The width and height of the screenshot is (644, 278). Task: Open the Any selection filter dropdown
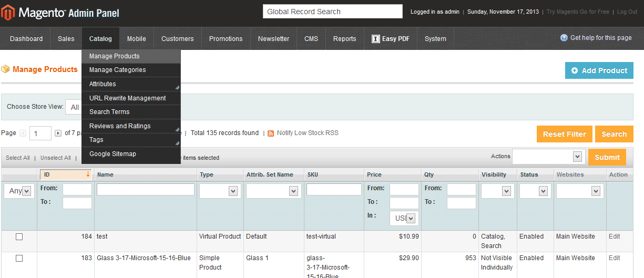point(18,191)
